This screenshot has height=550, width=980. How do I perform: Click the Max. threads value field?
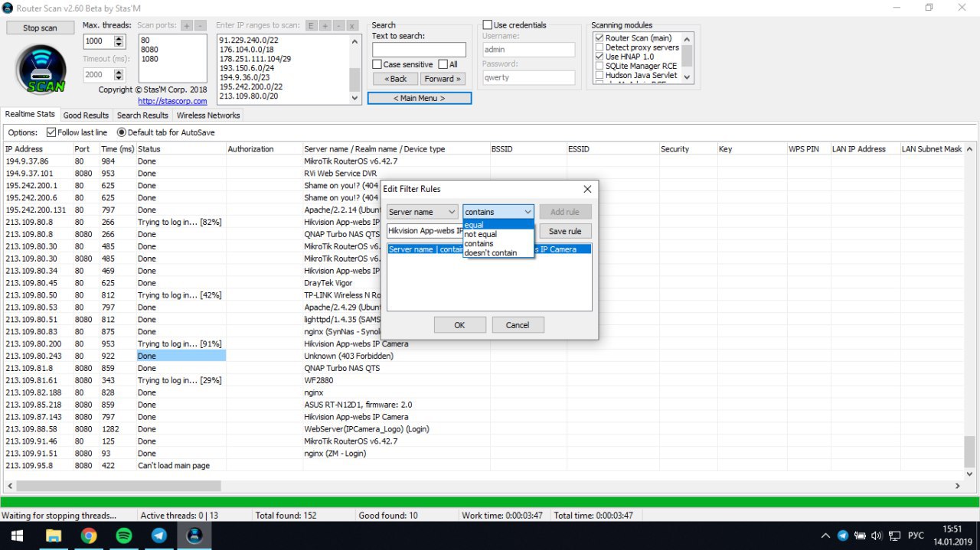tap(98, 41)
